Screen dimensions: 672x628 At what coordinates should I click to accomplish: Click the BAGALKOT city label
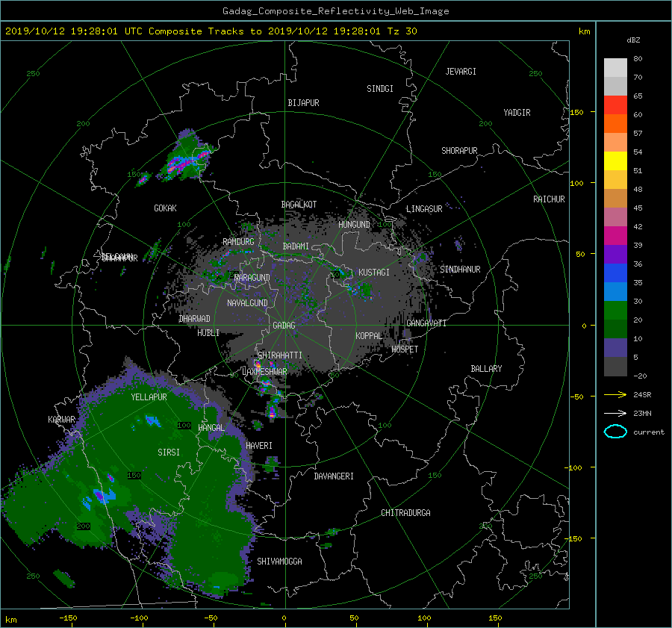click(x=299, y=205)
